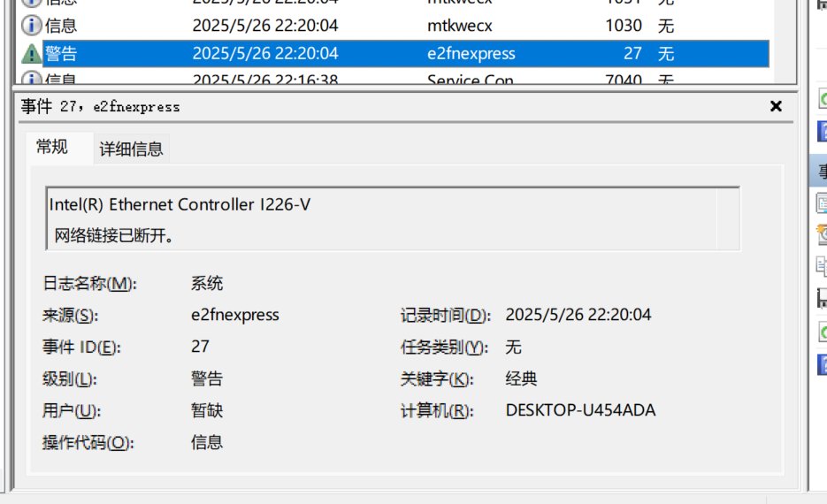This screenshot has height=504, width=827.
Task: Select 警告 level in the highlighted e2fnexpress row
Action: [x=61, y=53]
